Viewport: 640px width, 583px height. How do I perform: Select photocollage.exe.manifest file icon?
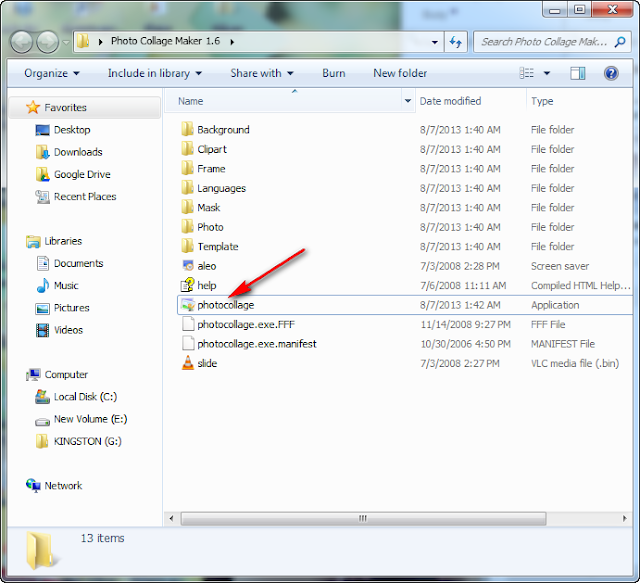(x=188, y=343)
